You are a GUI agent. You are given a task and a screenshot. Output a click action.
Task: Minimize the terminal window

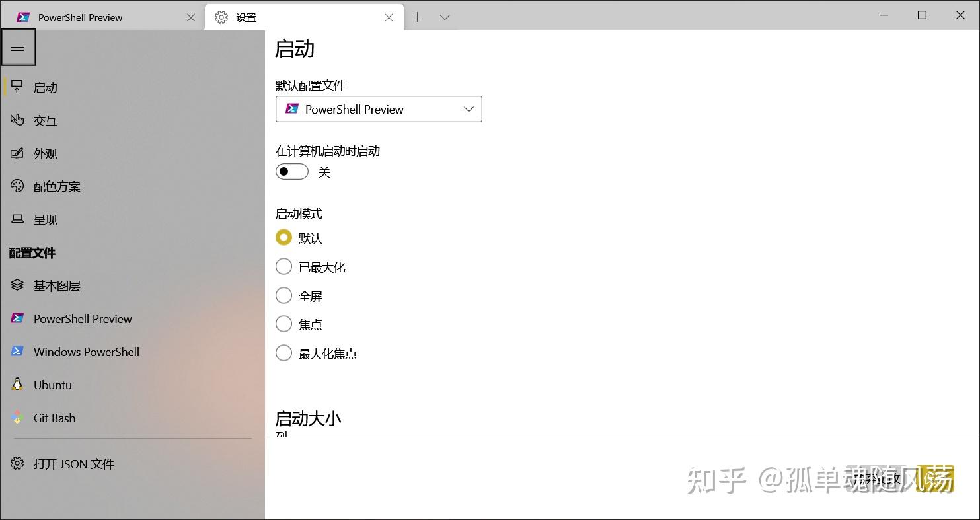pyautogui.click(x=884, y=15)
